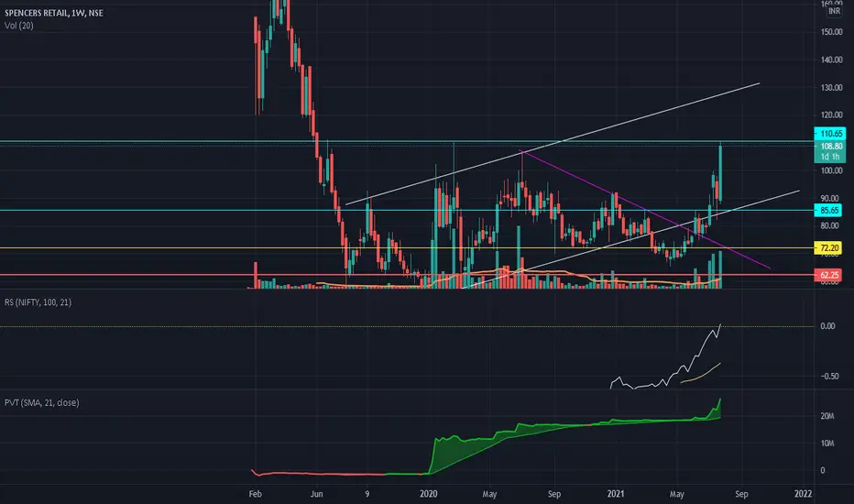The height and width of the screenshot is (504, 854).
Task: Click the 110.65 cyan price label
Action: coord(830,134)
